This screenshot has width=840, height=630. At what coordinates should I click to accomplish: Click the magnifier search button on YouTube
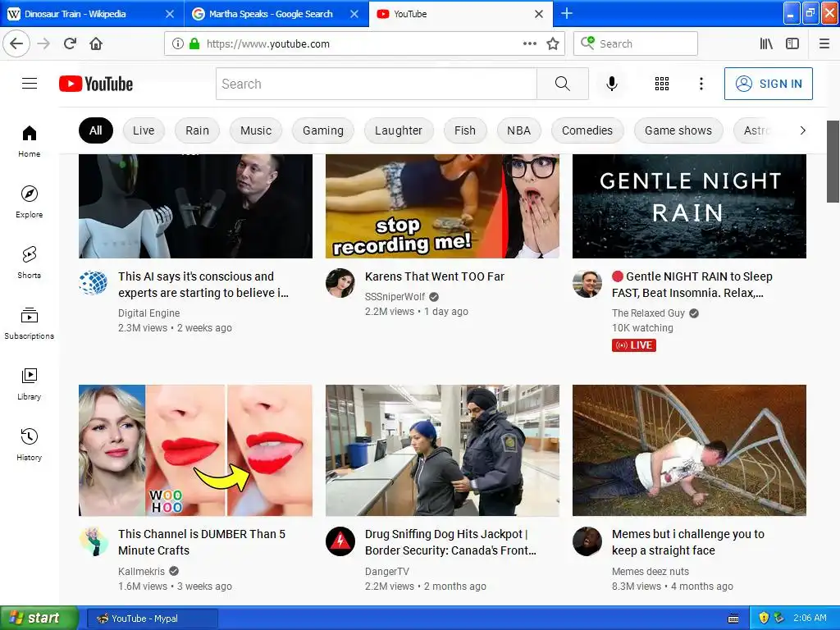tap(563, 84)
